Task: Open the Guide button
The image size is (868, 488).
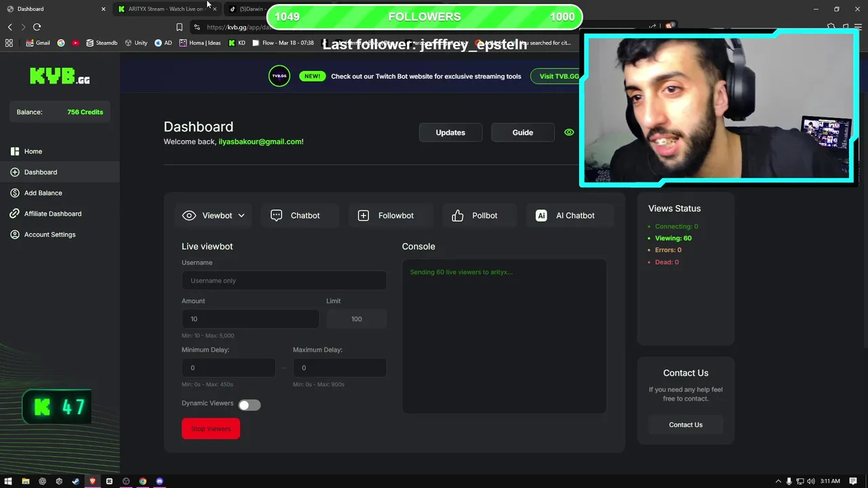Action: (523, 132)
